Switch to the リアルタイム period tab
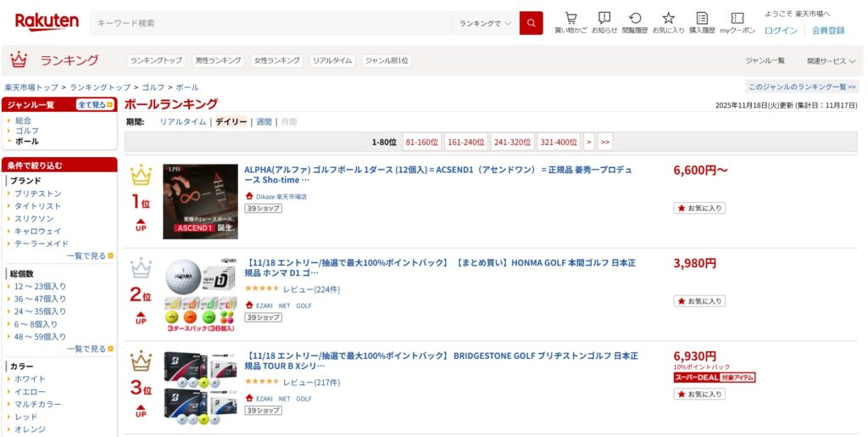 tap(183, 122)
